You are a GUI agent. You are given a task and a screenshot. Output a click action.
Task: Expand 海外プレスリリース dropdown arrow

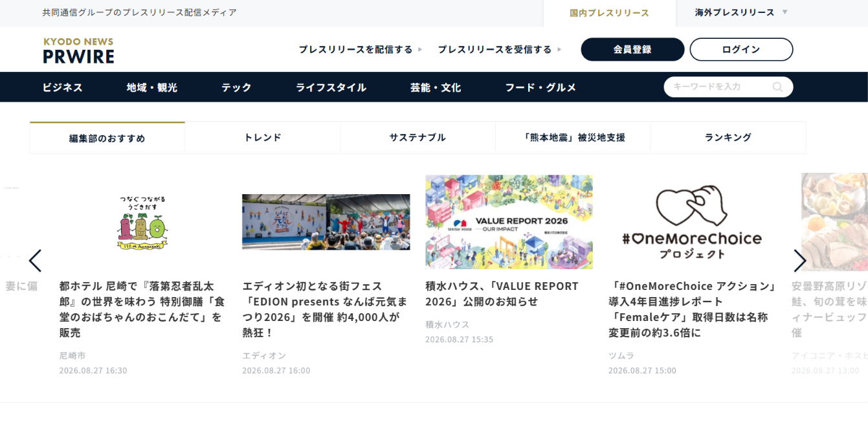pos(785,12)
